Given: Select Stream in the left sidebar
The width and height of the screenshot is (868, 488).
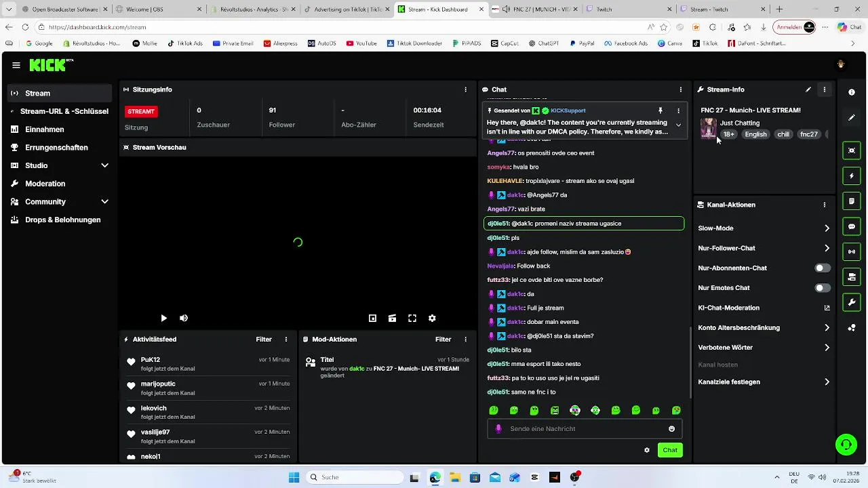Looking at the screenshot, I should point(60,93).
